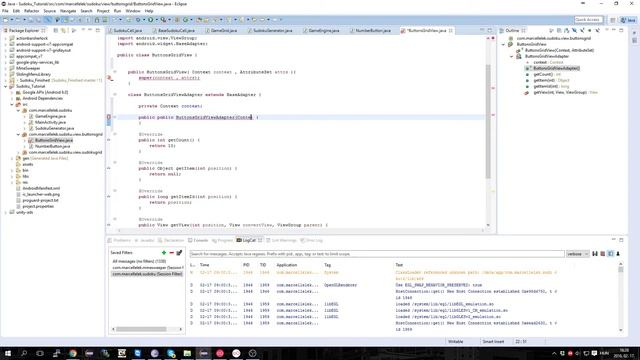Click the green plus add filter icon
The image size is (640, 360).
164,253
